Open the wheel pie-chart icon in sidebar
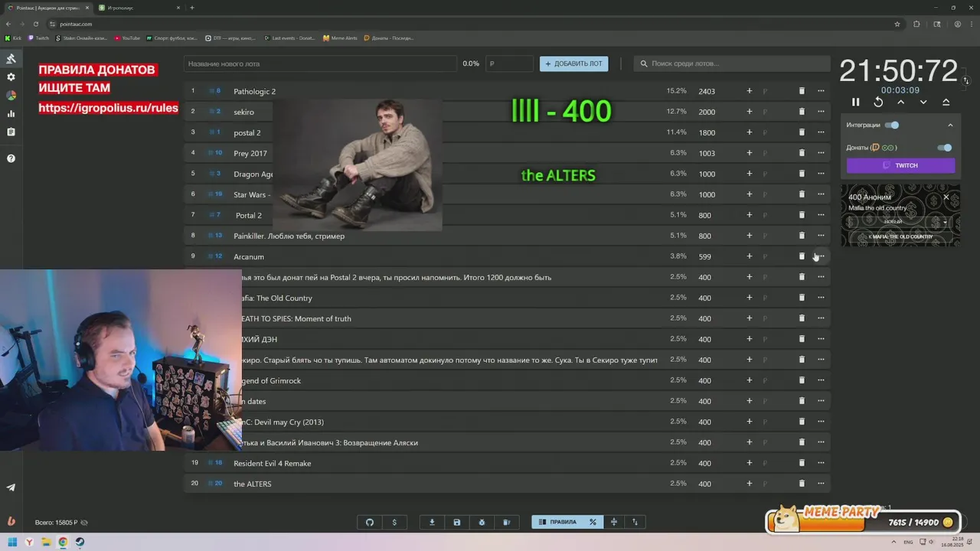This screenshot has height=551, width=980. click(x=11, y=96)
